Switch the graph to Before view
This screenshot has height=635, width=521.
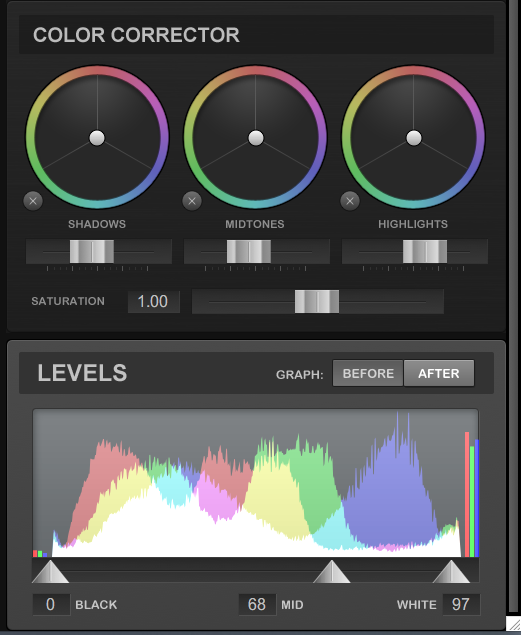pos(368,373)
